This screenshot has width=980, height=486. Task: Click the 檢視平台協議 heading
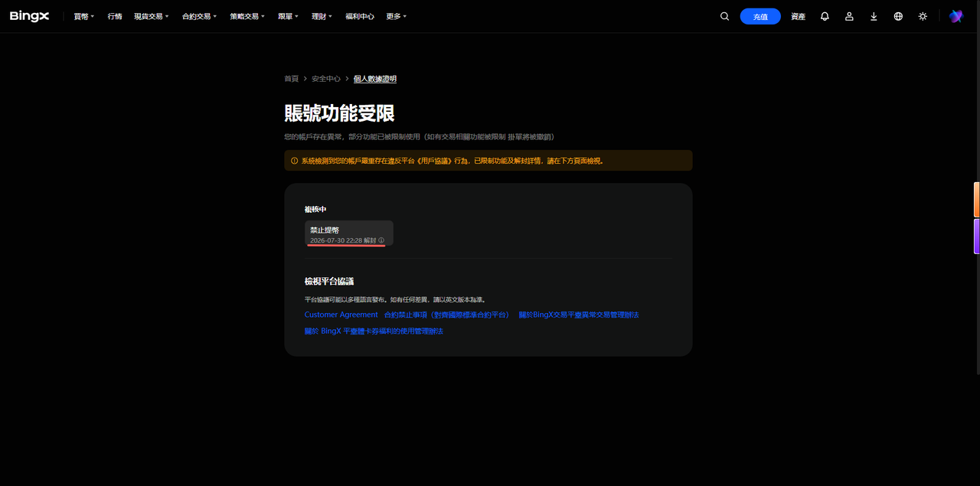click(329, 282)
